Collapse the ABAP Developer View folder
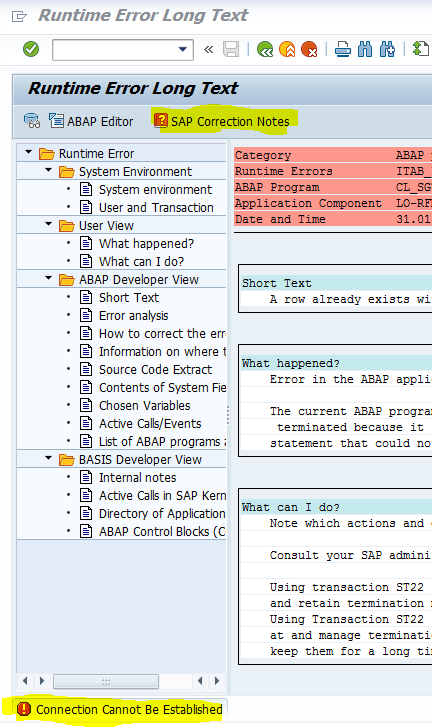This screenshot has height=728, width=432. 48,278
